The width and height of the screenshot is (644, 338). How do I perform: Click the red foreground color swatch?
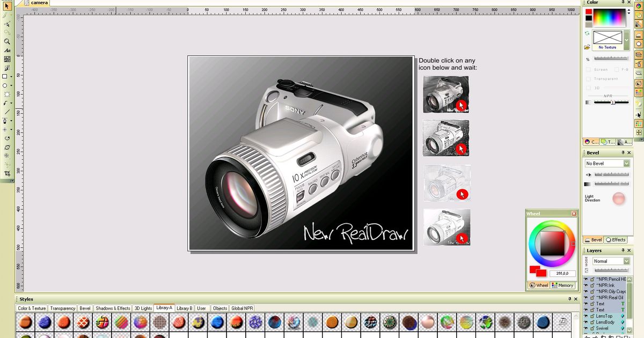[x=589, y=11]
